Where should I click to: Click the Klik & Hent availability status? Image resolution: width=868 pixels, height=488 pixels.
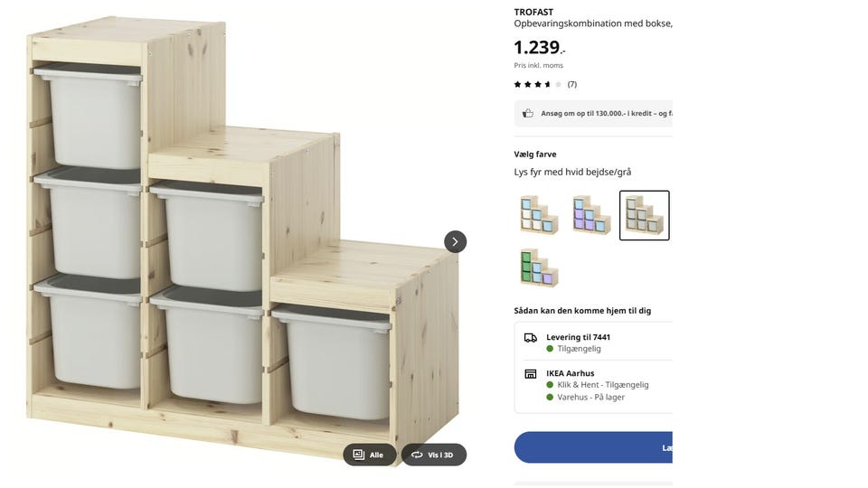tap(603, 384)
